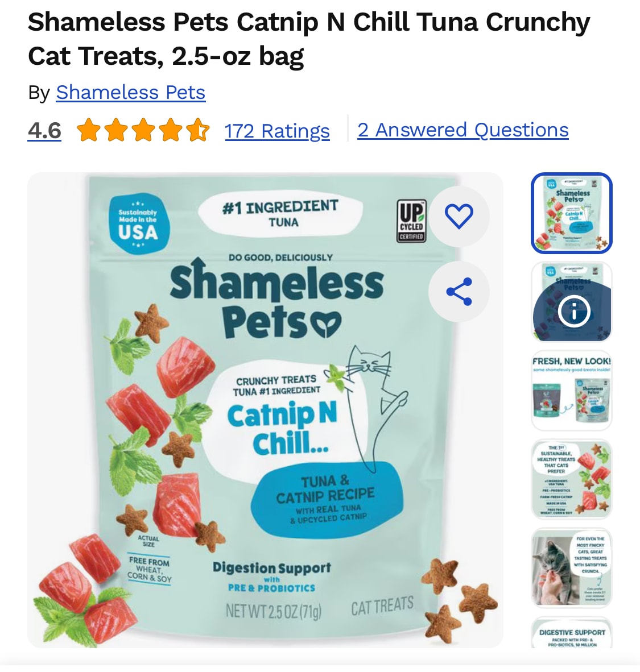Click the main product bag image
This screenshot has width=640, height=672.
point(265,410)
